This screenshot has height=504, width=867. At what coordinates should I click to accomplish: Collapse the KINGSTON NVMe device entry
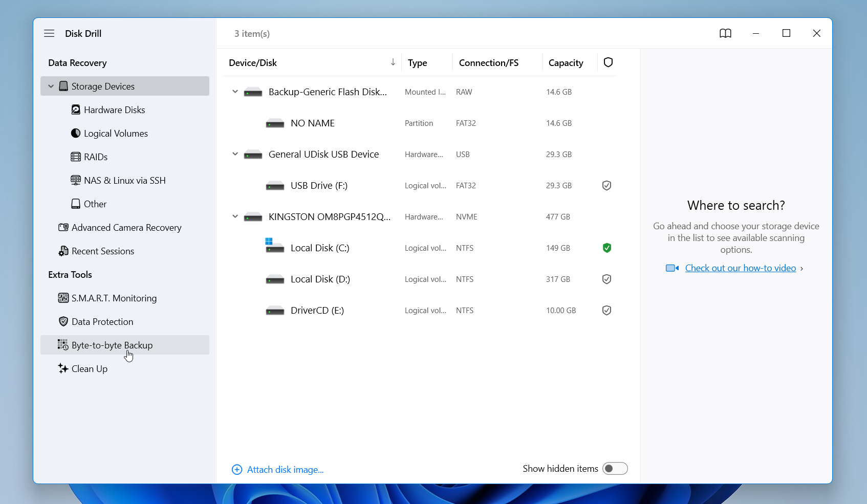point(235,216)
